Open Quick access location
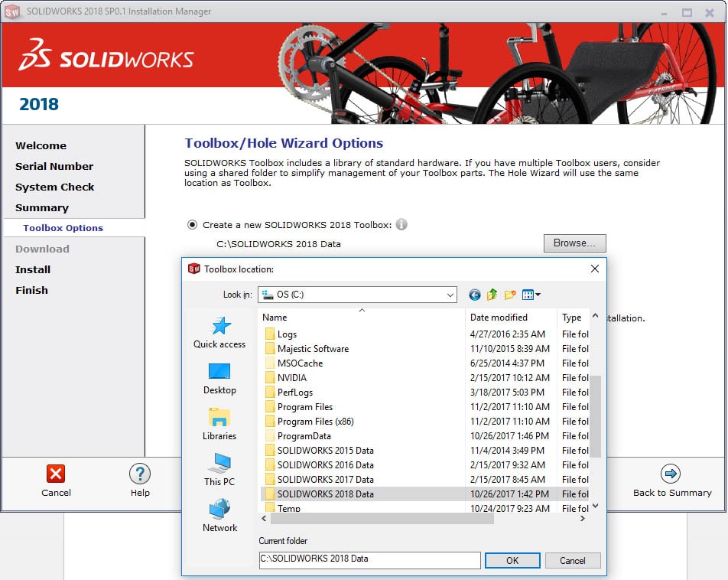Image resolution: width=728 pixels, height=580 pixels. pos(219,333)
